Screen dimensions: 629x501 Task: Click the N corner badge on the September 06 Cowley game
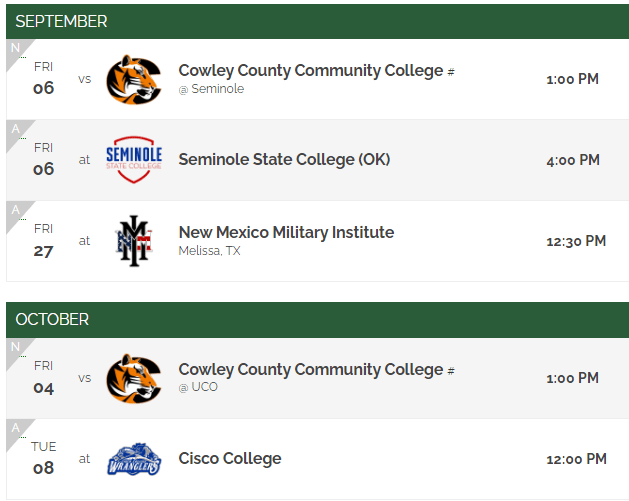(x=14, y=47)
